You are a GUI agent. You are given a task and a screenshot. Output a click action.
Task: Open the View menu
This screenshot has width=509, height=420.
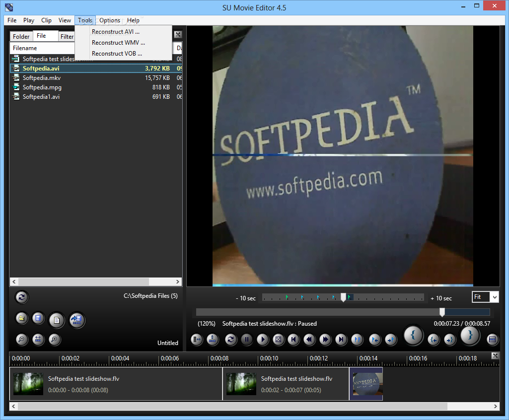pos(65,20)
